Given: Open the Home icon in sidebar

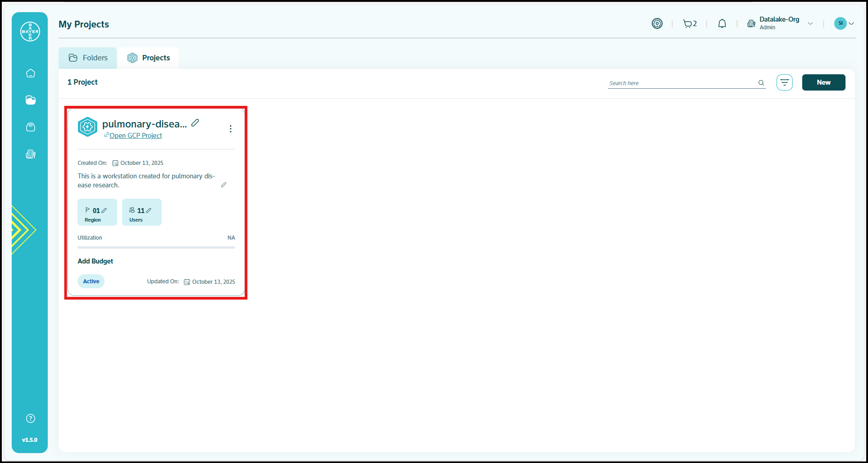Looking at the screenshot, I should pyautogui.click(x=31, y=73).
